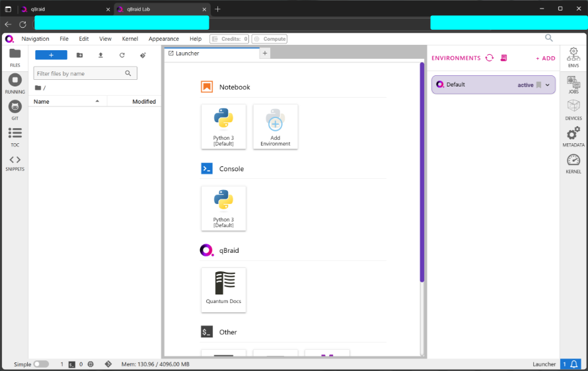Click the terminal count icon in status bar

(x=71, y=364)
